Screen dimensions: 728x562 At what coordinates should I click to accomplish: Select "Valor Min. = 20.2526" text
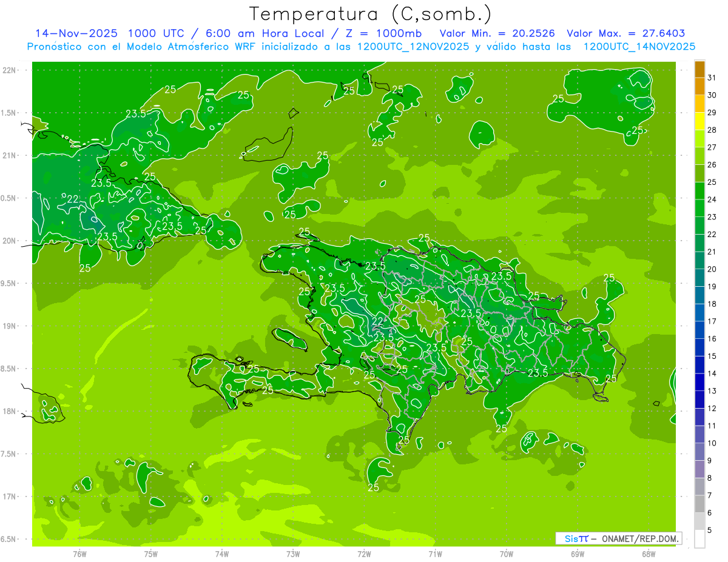coord(497,33)
